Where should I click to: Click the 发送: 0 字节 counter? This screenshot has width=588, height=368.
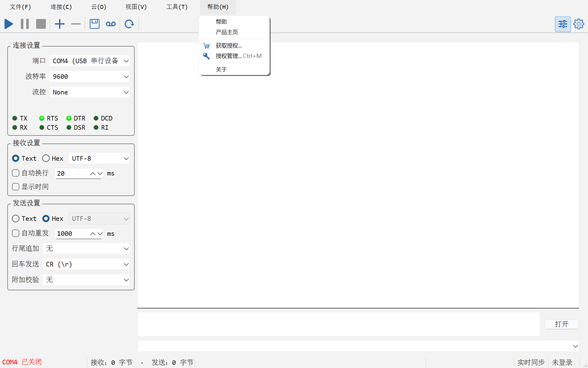172,362
